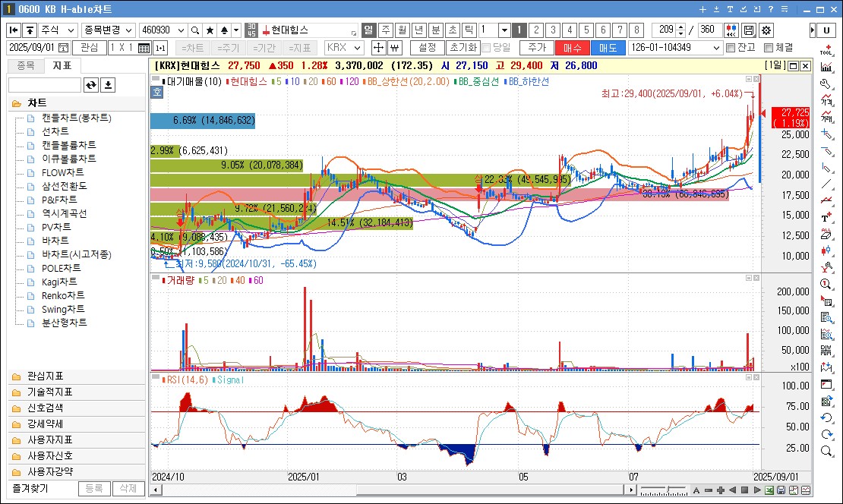This screenshot has height=504, width=843.
Task: Click the undo arrow in right toolbar
Action: pos(826,417)
